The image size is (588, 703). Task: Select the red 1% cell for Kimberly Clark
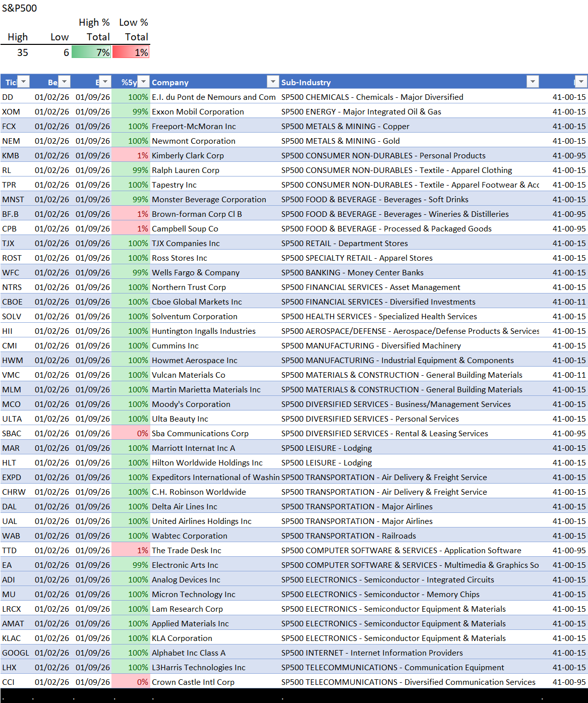(x=131, y=155)
